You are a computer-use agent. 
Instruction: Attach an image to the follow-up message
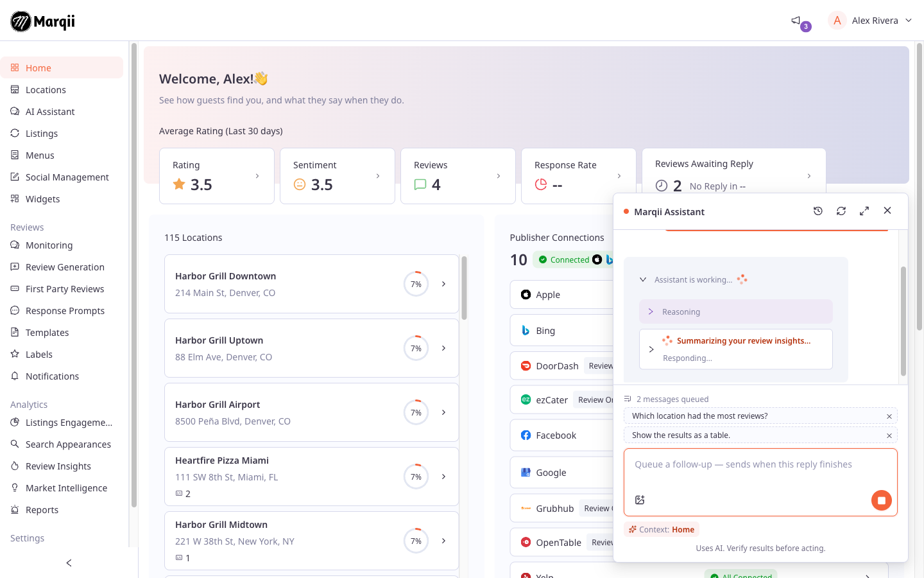(x=640, y=500)
